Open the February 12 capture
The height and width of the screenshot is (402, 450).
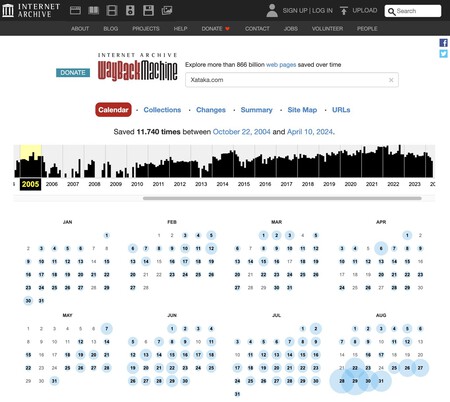click(x=211, y=248)
